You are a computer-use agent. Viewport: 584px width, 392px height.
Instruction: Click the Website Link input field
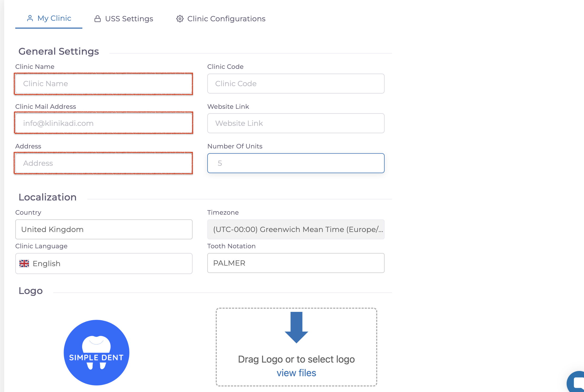[296, 123]
